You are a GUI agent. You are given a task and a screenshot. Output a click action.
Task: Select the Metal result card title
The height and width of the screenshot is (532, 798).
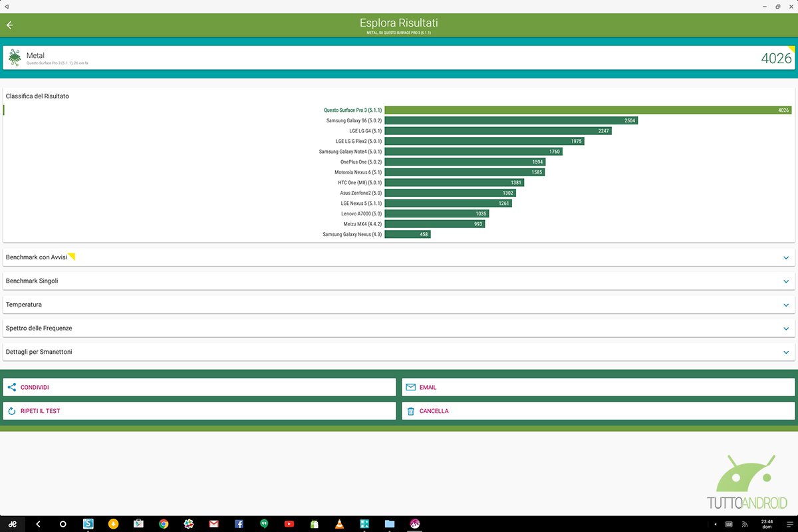tap(35, 55)
